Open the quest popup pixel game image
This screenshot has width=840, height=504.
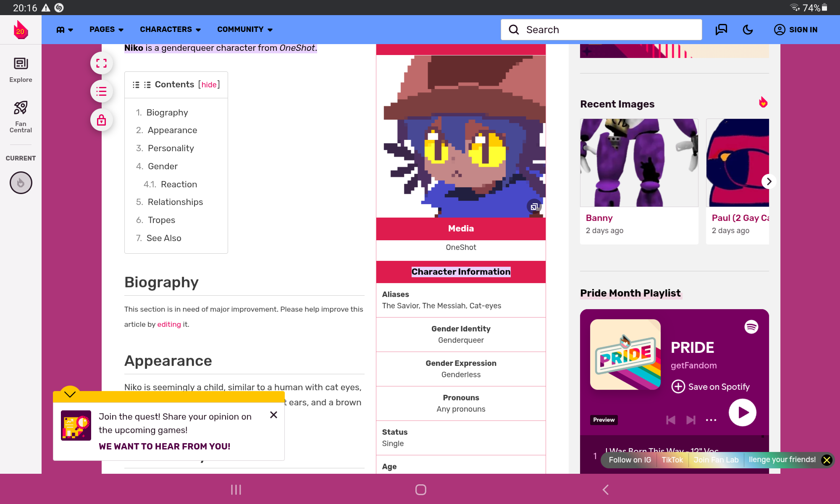click(76, 425)
